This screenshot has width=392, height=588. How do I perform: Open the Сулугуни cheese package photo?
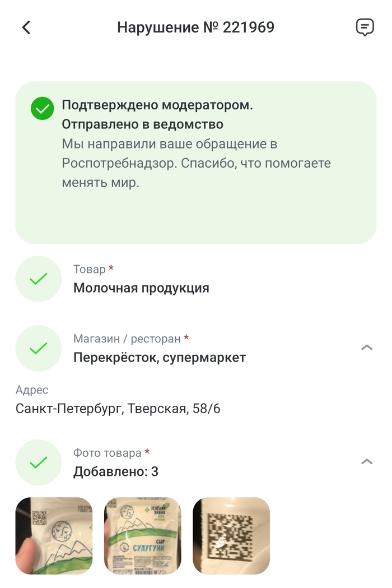[143, 536]
